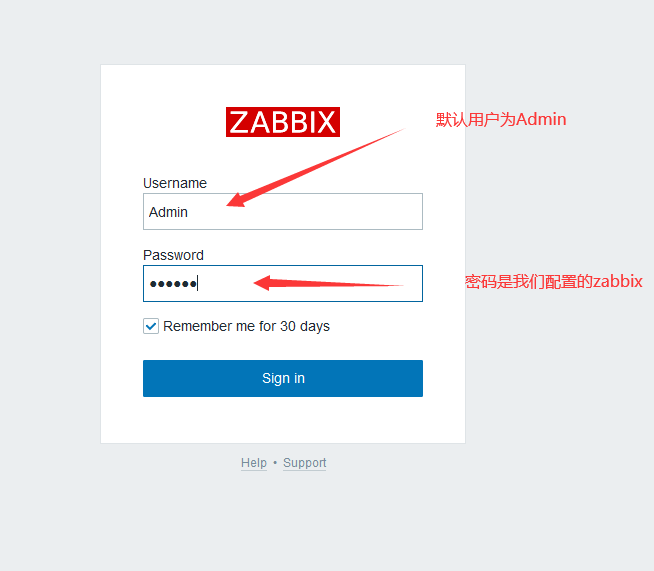
Task: Click the red note "默认用户为Admin"
Action: 501,119
